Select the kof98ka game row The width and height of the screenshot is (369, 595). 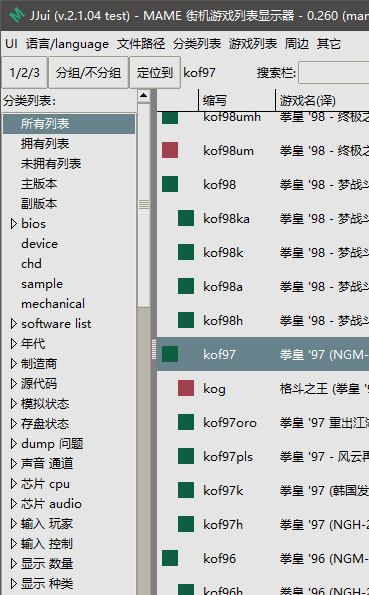(263, 219)
